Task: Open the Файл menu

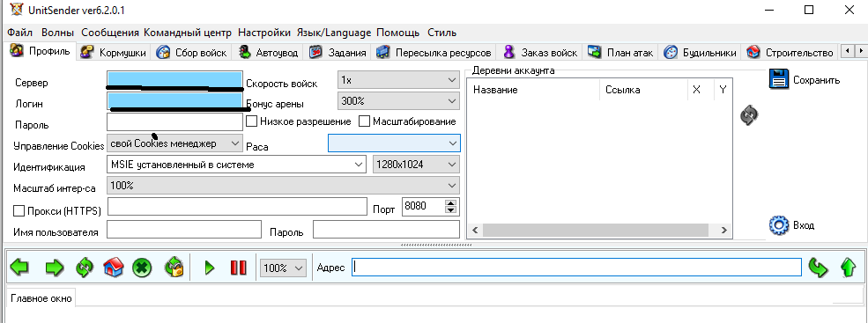Action: pos(20,33)
